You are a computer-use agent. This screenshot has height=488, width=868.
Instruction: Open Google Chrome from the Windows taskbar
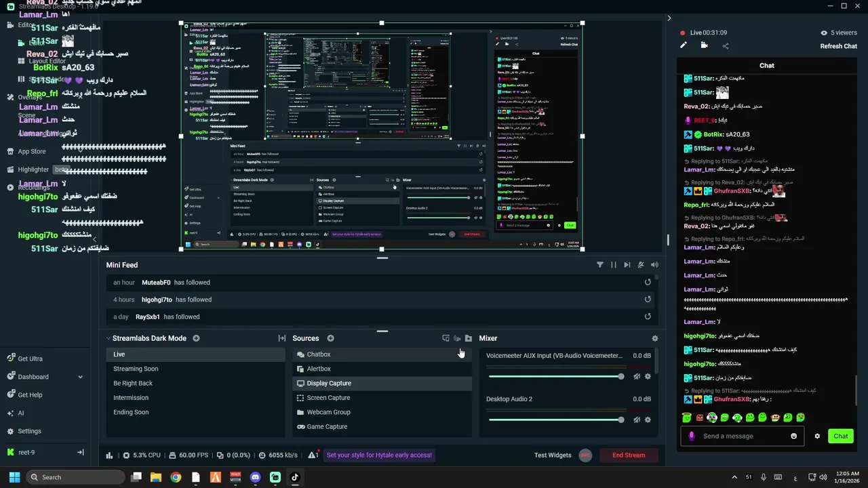[x=176, y=477]
